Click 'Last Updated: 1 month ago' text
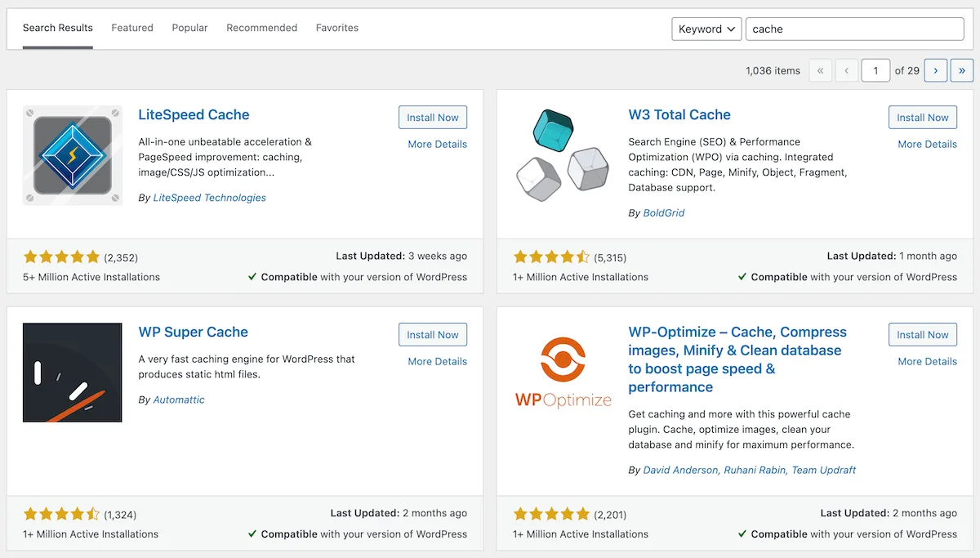Image resolution: width=980 pixels, height=558 pixels. tap(892, 256)
